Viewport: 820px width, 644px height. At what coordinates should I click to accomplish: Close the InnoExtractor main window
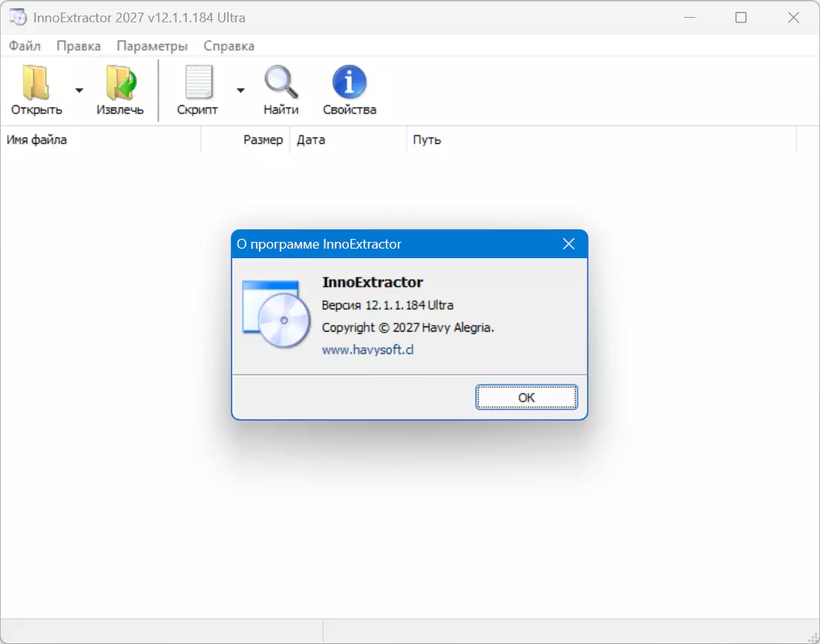click(x=793, y=17)
